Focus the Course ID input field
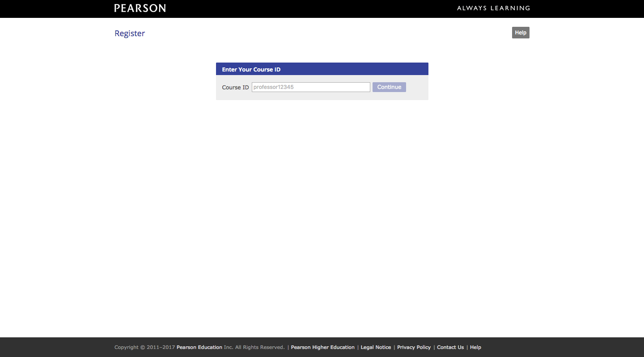This screenshot has width=644, height=357. click(x=311, y=87)
